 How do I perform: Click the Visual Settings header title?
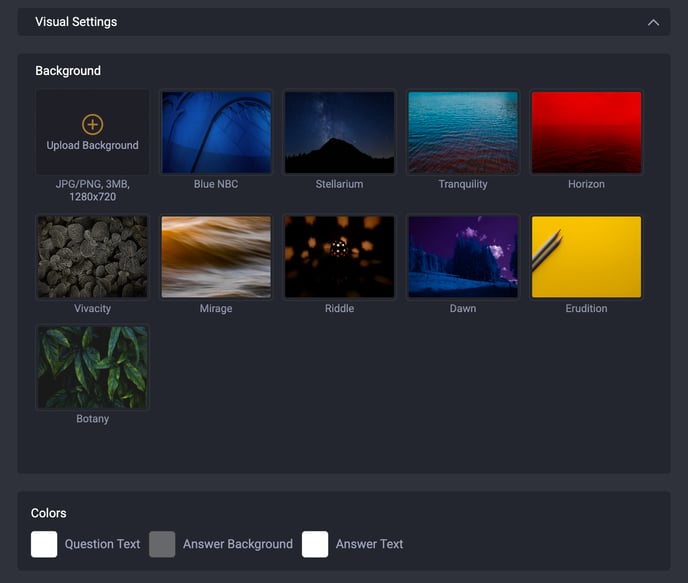click(76, 22)
